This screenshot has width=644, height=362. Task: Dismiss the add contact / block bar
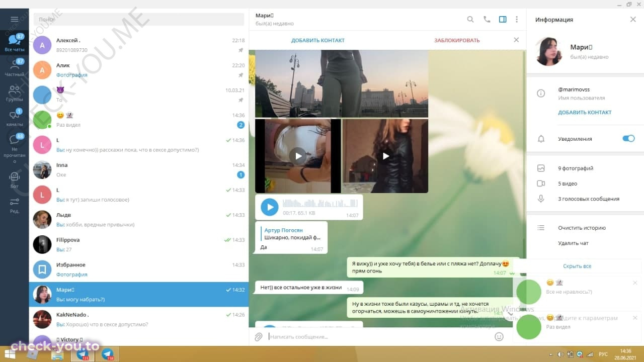(x=516, y=40)
